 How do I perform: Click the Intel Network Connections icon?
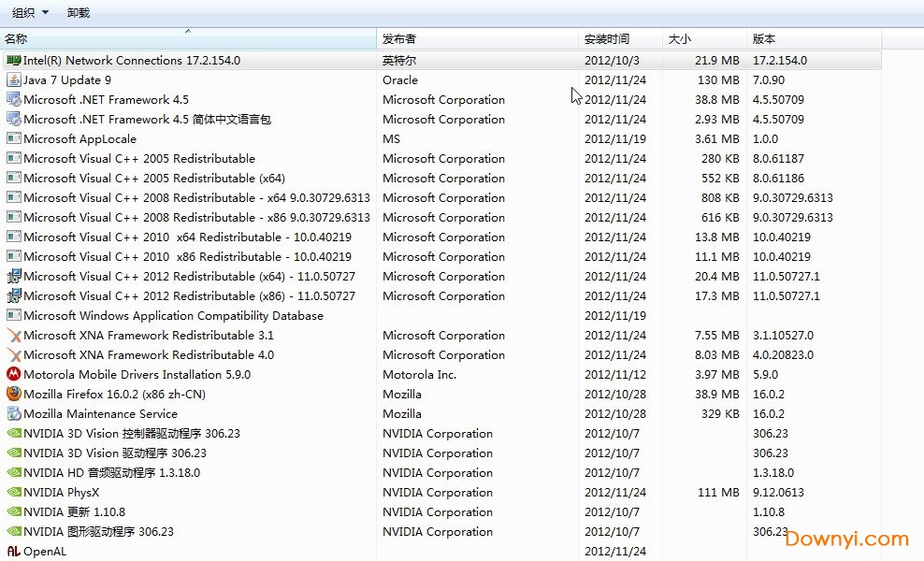click(14, 60)
